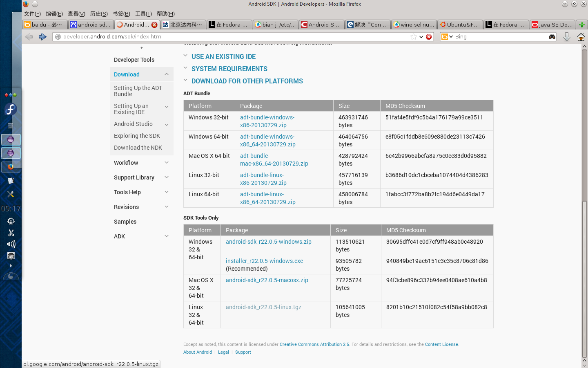
Task: Download adt-bundle-mac-x86_64-20130729.zip
Action: tap(274, 159)
